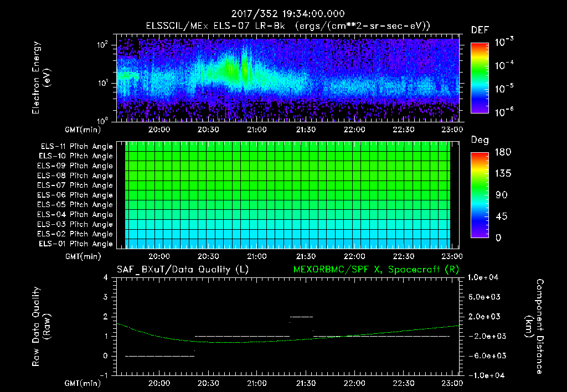The width and height of the screenshot is (567, 392).
Task: Select the ELS-07 Pitch Angle row label
Action: pyautogui.click(x=75, y=185)
